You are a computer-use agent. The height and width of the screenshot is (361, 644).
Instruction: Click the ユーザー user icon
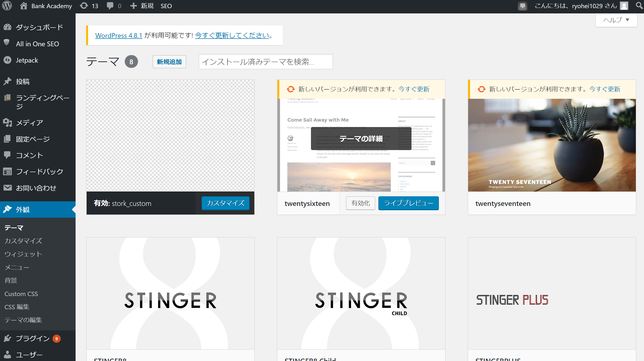pyautogui.click(x=7, y=354)
